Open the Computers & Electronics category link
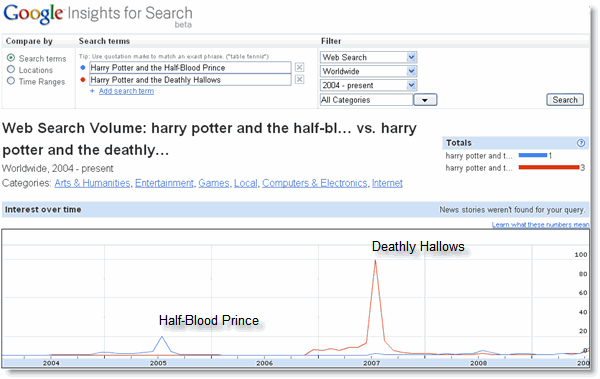Image resolution: width=600 pixels, height=379 pixels. (x=315, y=183)
